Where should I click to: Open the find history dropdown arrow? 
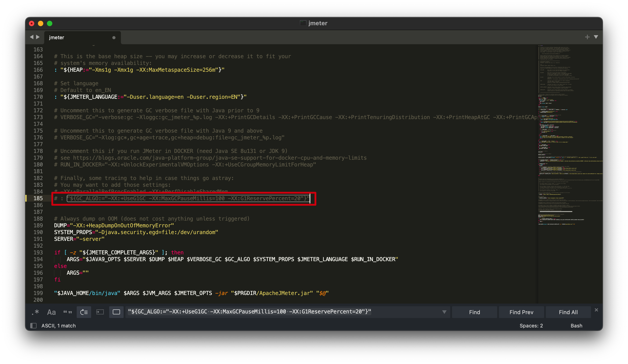444,312
